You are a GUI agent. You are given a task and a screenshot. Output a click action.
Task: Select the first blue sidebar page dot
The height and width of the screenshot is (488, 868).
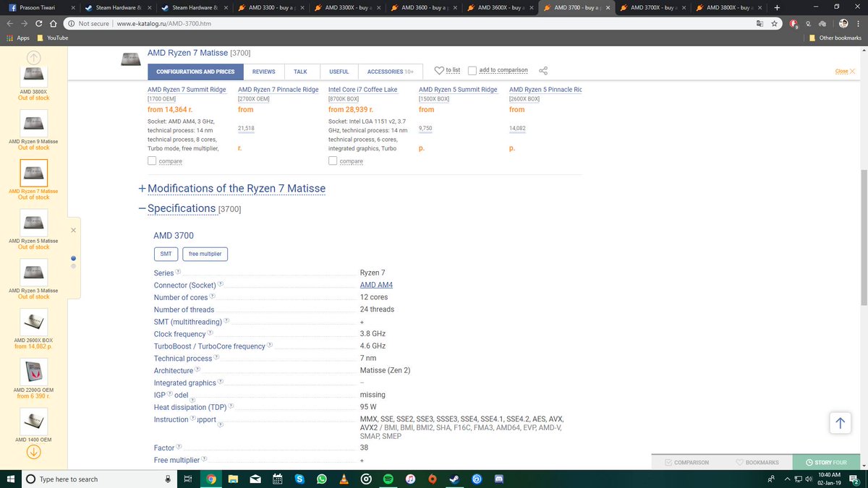(73, 258)
